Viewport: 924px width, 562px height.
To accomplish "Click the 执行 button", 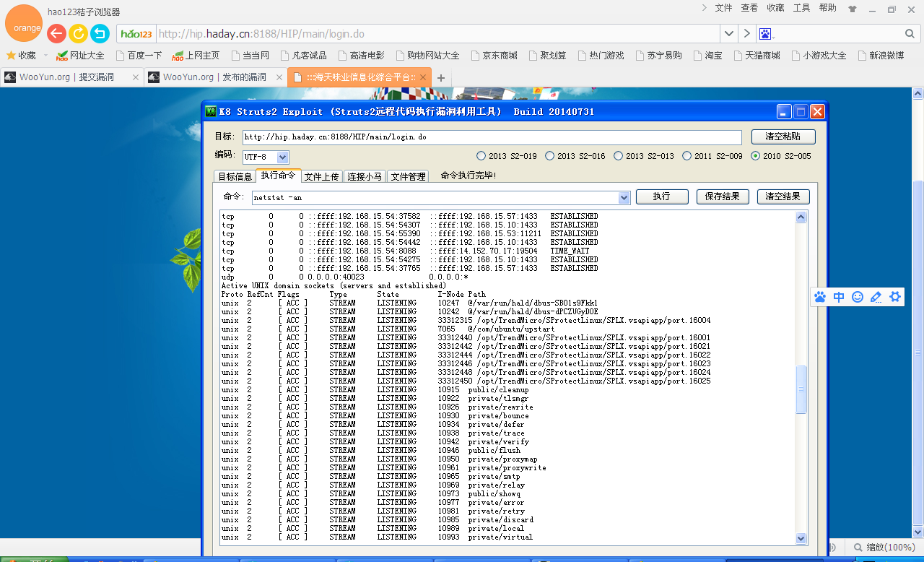I will [x=661, y=196].
